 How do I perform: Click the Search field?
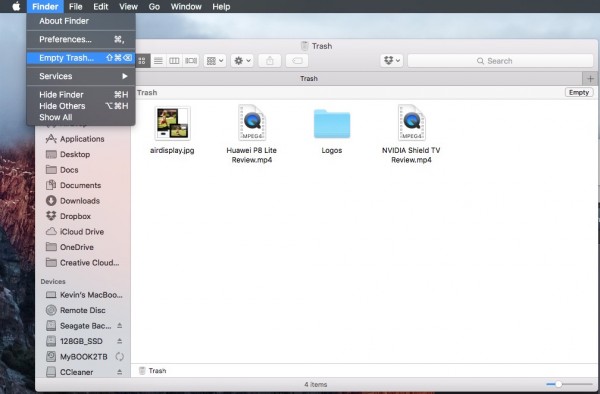click(501, 61)
